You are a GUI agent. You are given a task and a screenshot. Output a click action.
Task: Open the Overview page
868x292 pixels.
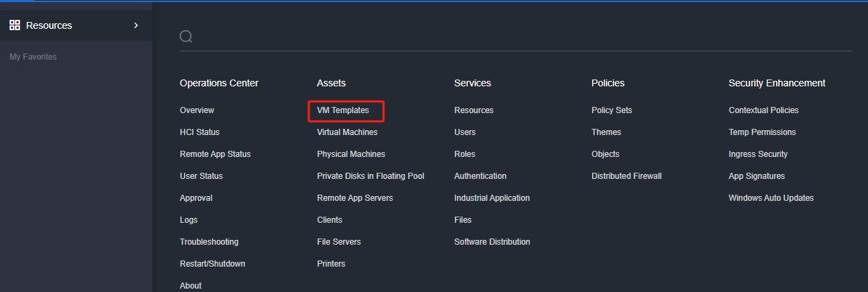pyautogui.click(x=197, y=110)
